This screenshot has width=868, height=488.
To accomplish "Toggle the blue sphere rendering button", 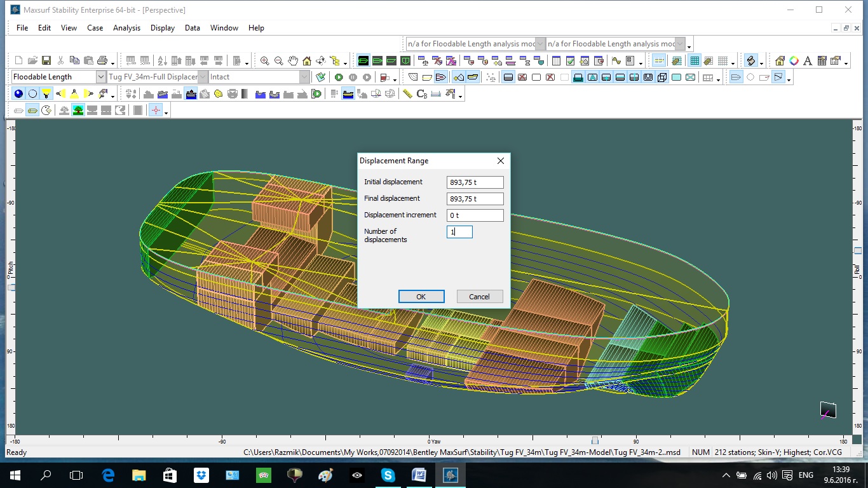I will click(x=18, y=94).
